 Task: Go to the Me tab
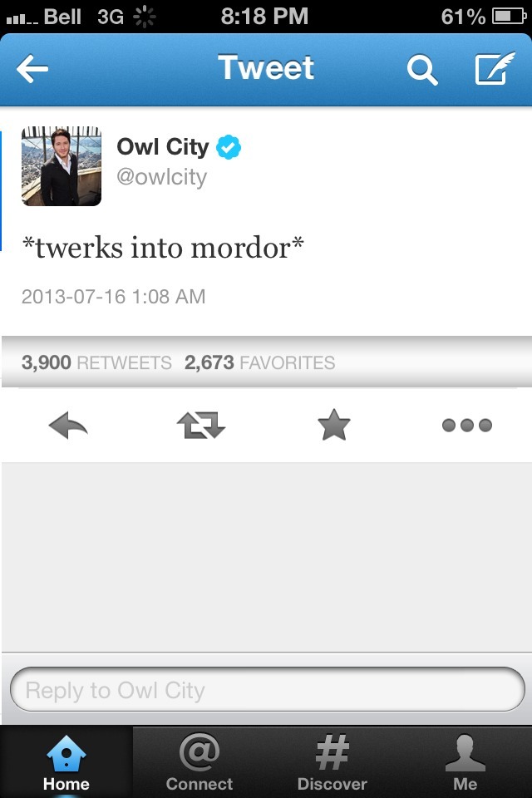[465, 762]
